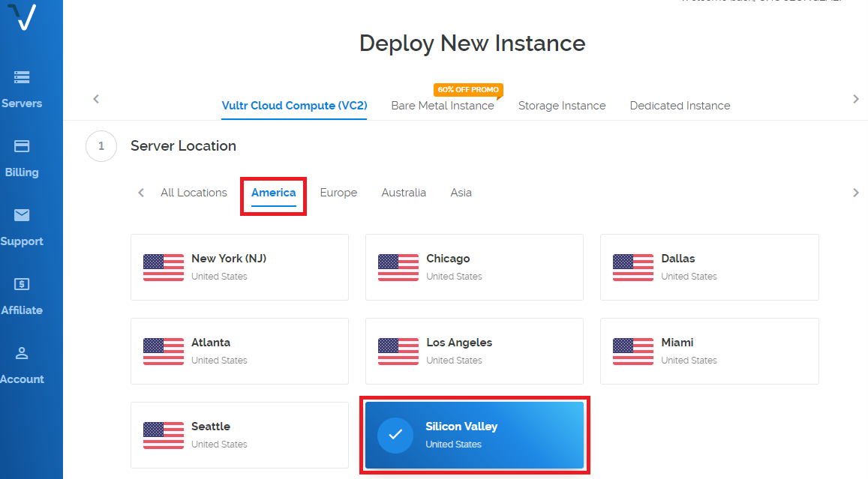The height and width of the screenshot is (479, 868).
Task: Choose Atlanta server location
Action: 240,352
